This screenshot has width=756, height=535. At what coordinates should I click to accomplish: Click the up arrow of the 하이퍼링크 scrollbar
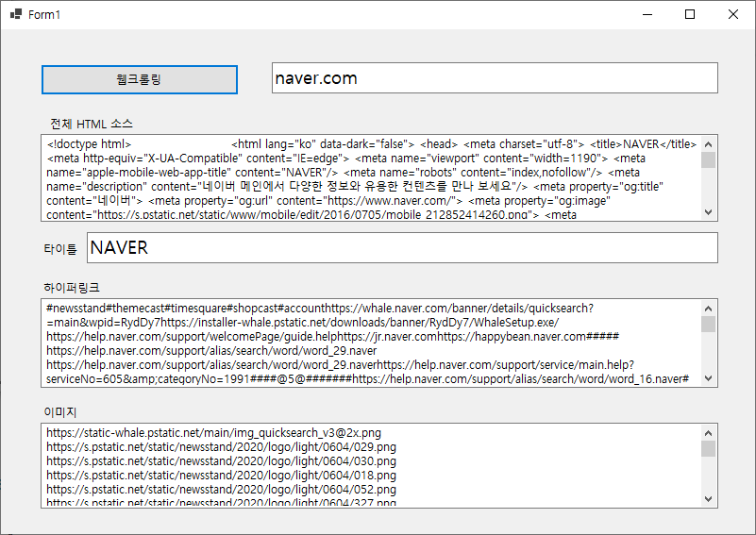click(x=708, y=309)
